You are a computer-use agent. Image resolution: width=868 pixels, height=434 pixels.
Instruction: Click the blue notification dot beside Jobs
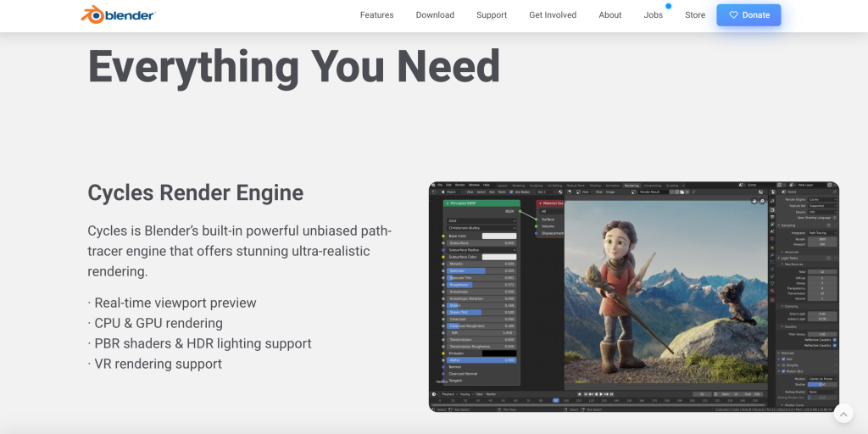[x=668, y=6]
